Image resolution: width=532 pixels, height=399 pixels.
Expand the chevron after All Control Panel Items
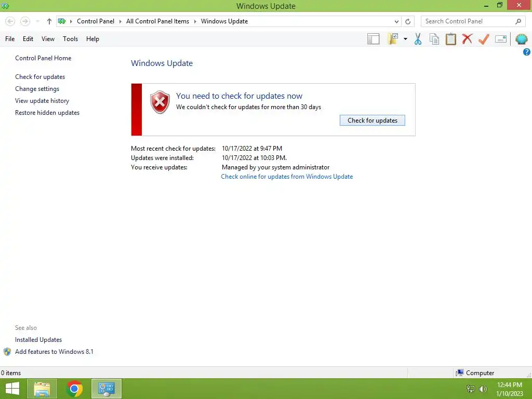(195, 21)
